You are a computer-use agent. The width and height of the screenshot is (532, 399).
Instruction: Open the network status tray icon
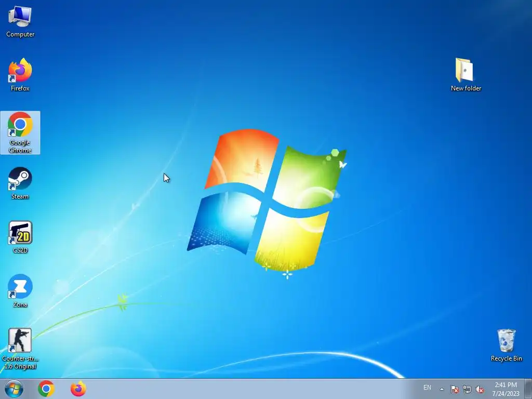click(x=467, y=390)
